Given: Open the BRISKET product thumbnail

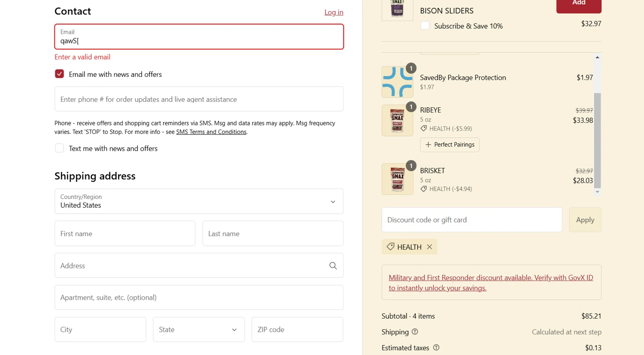Looking at the screenshot, I should click(x=397, y=179).
